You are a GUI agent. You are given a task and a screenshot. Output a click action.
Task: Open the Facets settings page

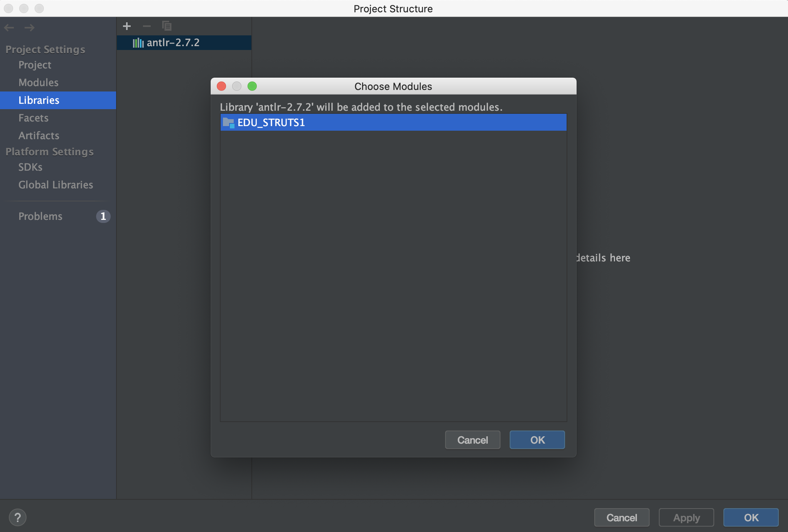coord(33,118)
